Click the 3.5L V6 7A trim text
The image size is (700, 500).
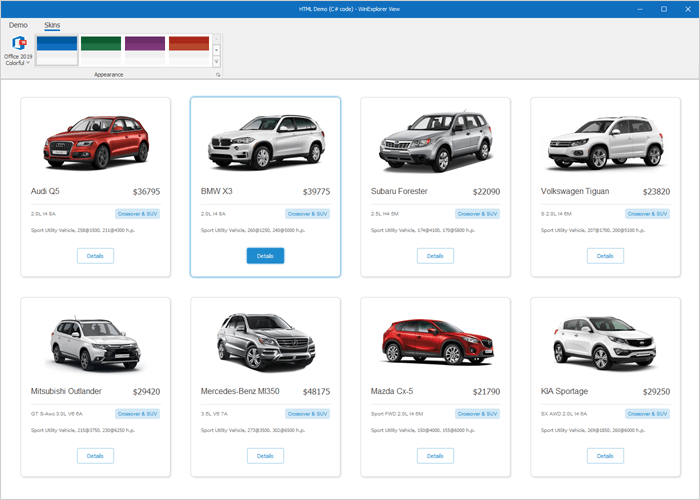(x=214, y=414)
